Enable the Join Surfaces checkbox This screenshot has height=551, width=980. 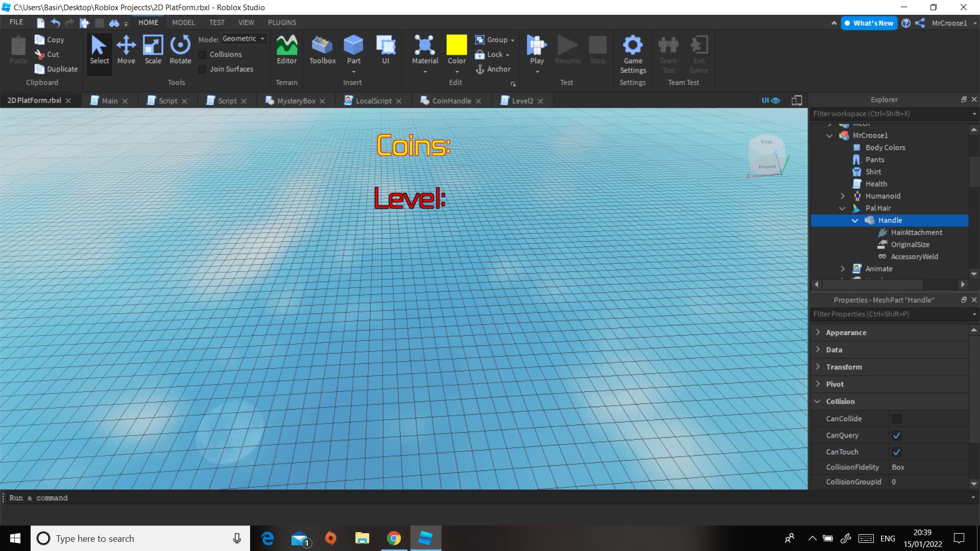pyautogui.click(x=202, y=69)
